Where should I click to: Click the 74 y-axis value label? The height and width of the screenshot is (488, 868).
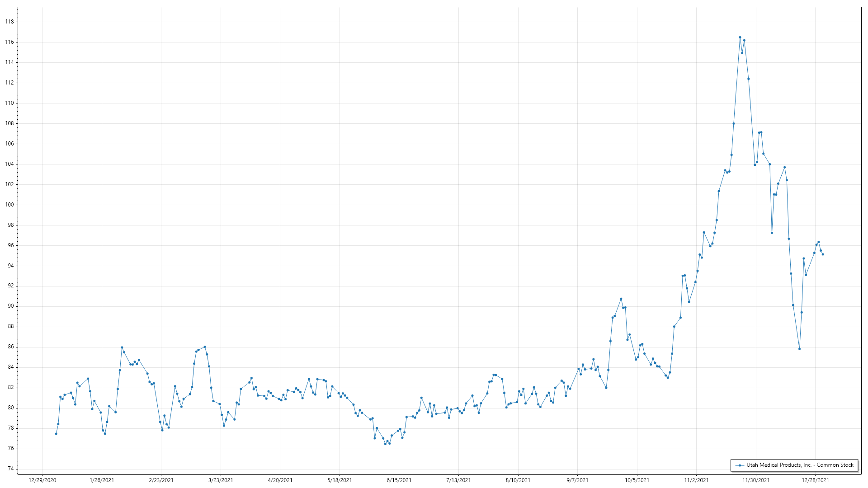(10, 469)
